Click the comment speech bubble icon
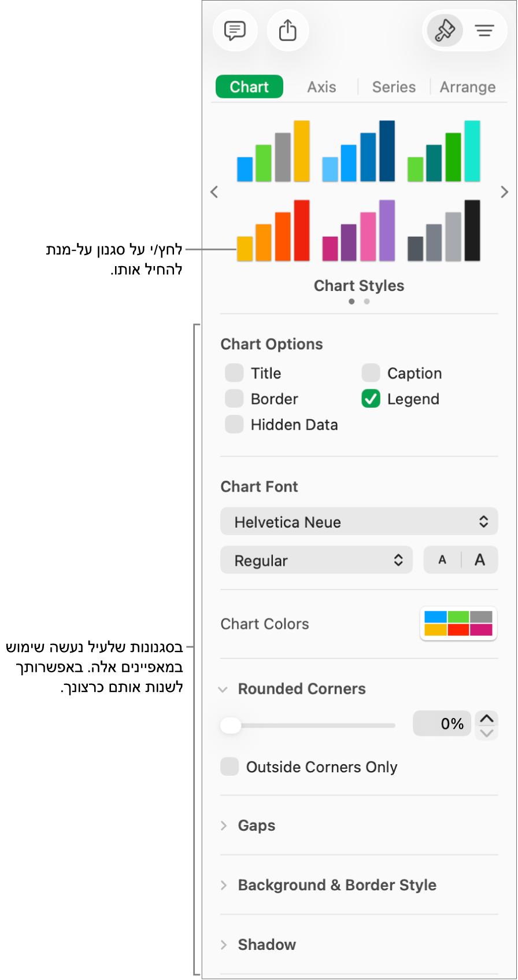The height and width of the screenshot is (980, 518). click(235, 31)
